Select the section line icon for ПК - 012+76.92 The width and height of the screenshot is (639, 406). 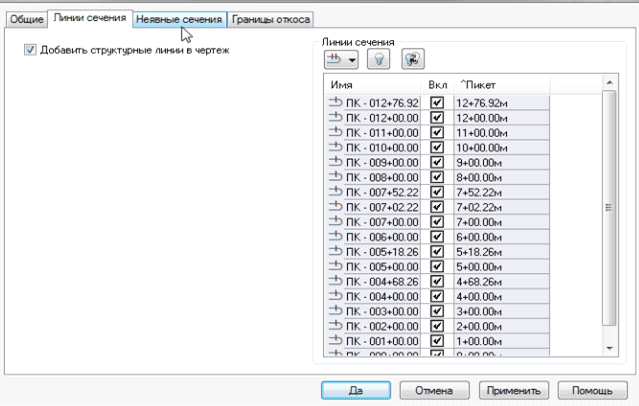coord(335,102)
